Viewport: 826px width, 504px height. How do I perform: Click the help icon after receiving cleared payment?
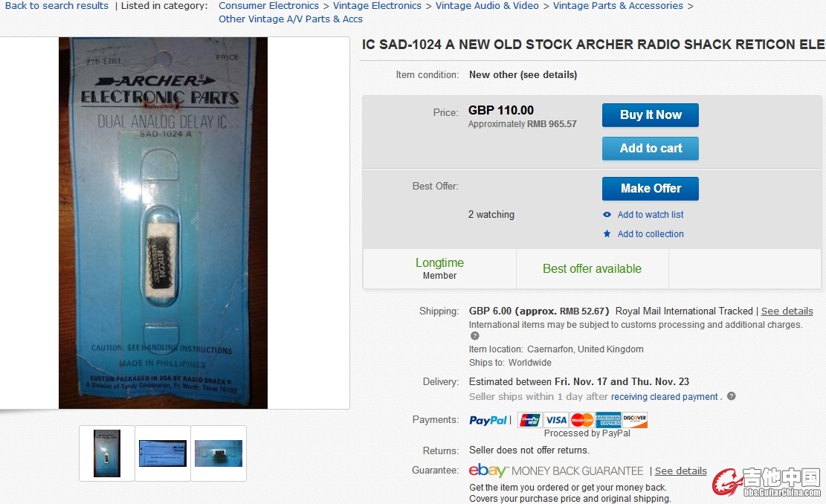click(x=731, y=396)
